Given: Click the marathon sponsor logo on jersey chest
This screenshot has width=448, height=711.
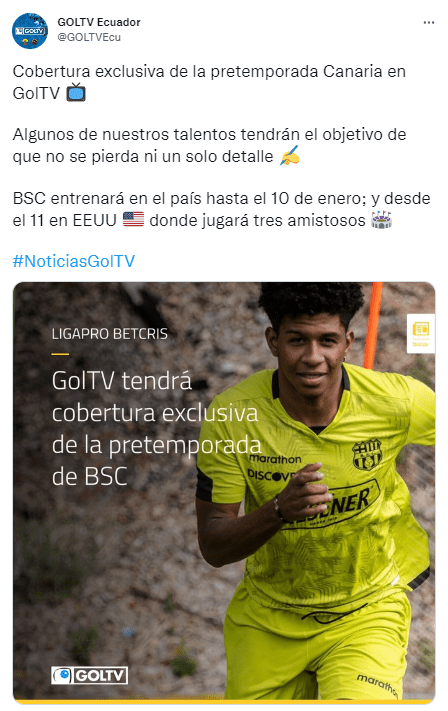Looking at the screenshot, I should coord(275,459).
